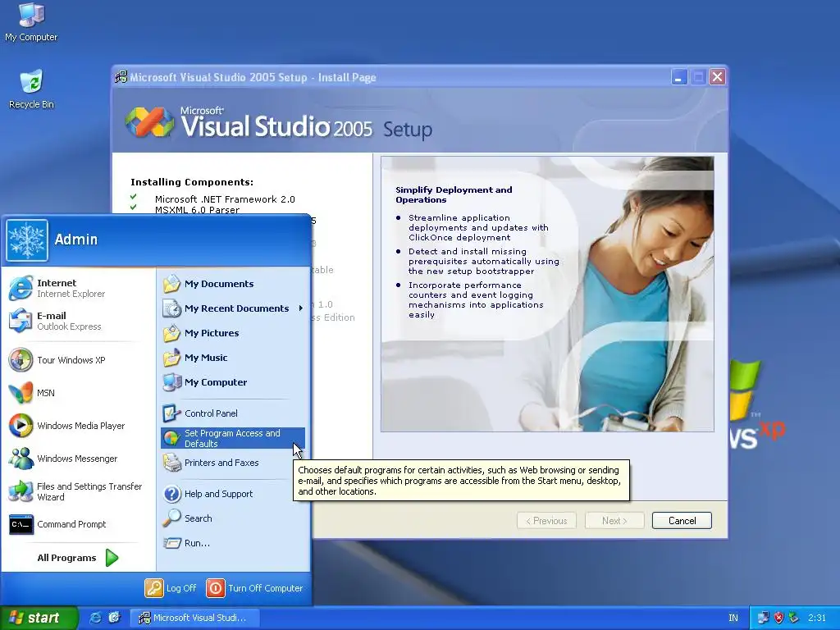The image size is (840, 630).
Task: Open Internet Explorer from Start menu
Action: tap(78, 288)
